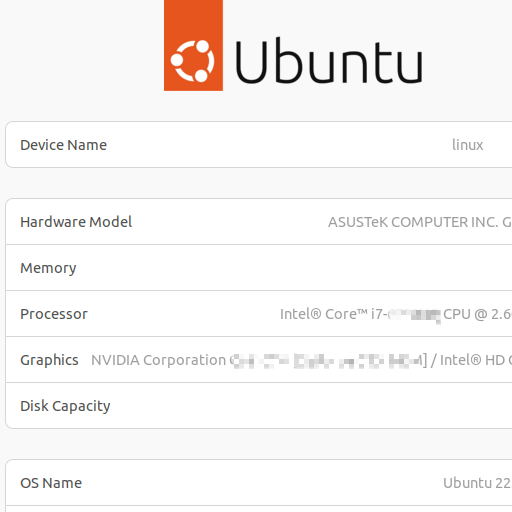Select the Ubuntu 22 OS name value

[x=477, y=483]
